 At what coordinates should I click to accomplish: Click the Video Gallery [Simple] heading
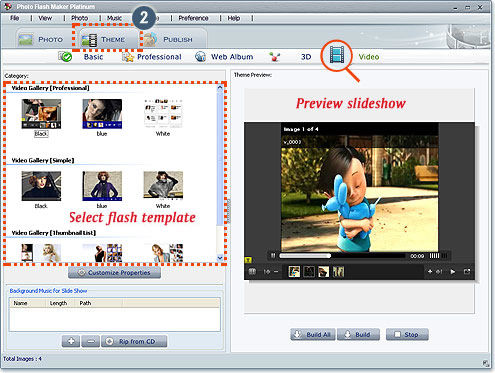pos(43,160)
